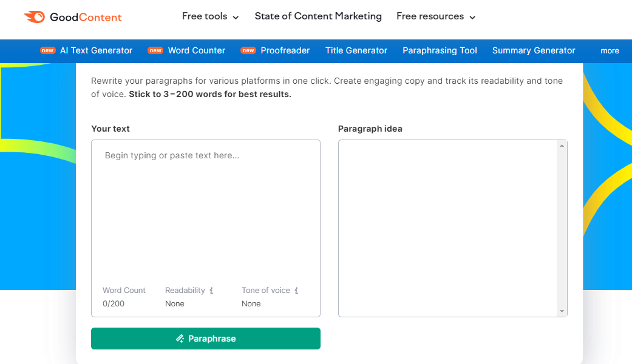This screenshot has width=632, height=364.
Task: Click the pencil icon on the Paraphrase button
Action: tap(179, 339)
